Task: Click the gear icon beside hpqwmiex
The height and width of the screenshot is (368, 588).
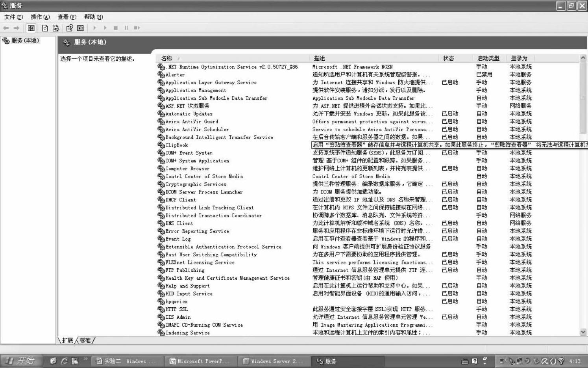Action: (161, 301)
